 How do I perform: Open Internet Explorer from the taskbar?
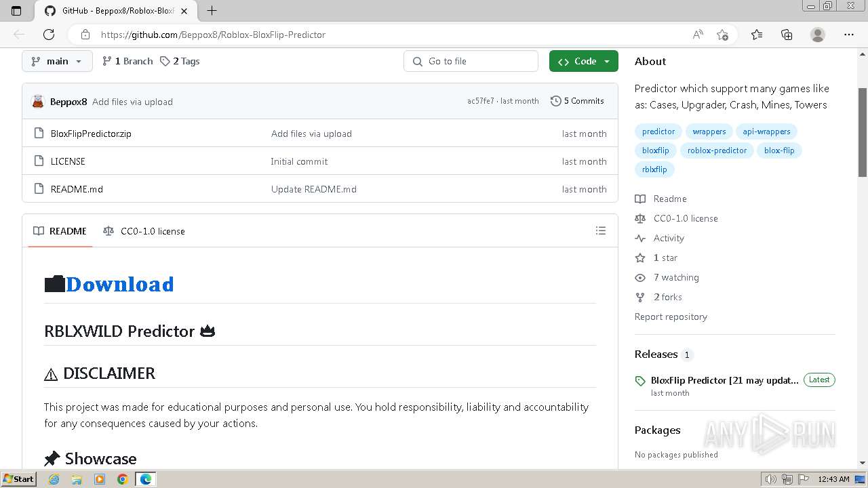(x=54, y=479)
